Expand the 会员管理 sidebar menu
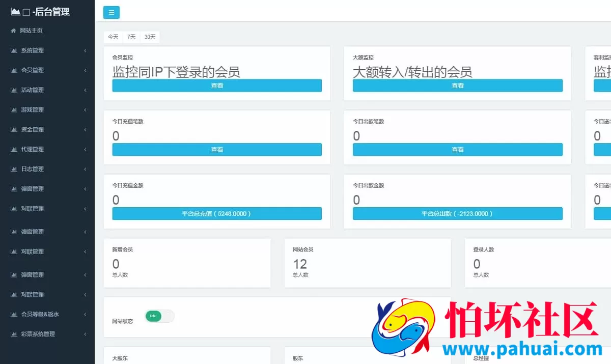This screenshot has height=364, width=611. [x=46, y=70]
